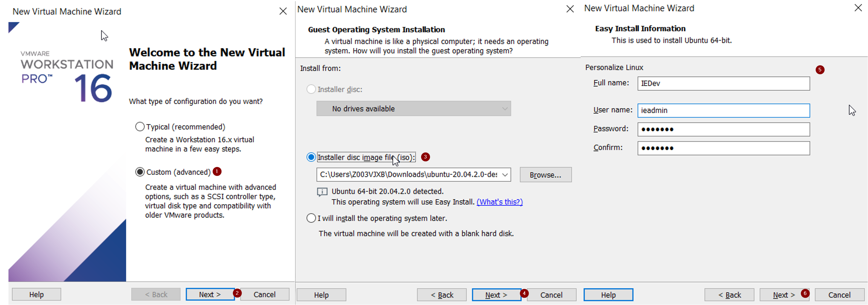
Task: Edit the Full name field showing IEDev
Action: [723, 83]
